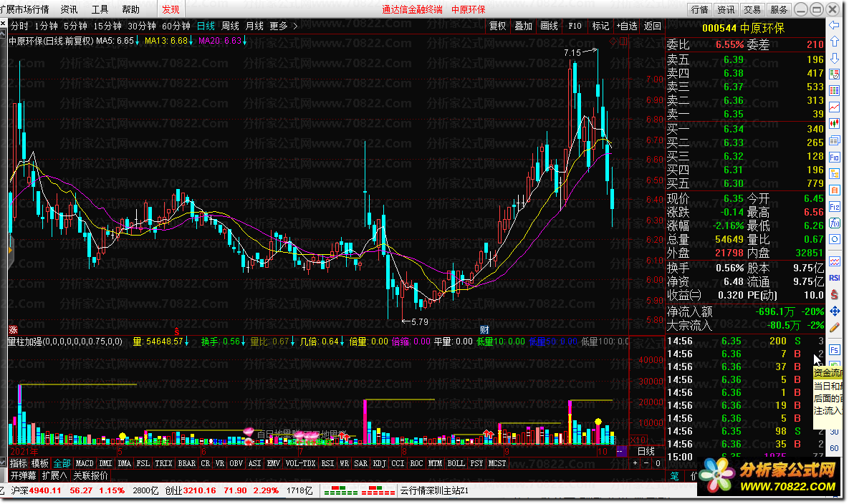Screen dimensions: 849x504
Task: Open the 发现 tab in menu bar
Action: click(x=171, y=9)
